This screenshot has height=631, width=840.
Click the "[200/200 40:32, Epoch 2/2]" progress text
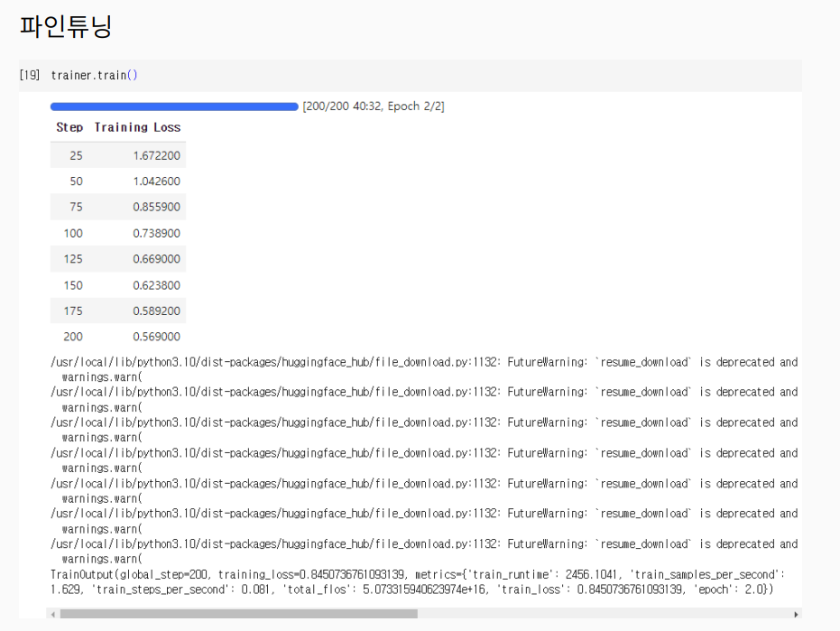point(374,107)
